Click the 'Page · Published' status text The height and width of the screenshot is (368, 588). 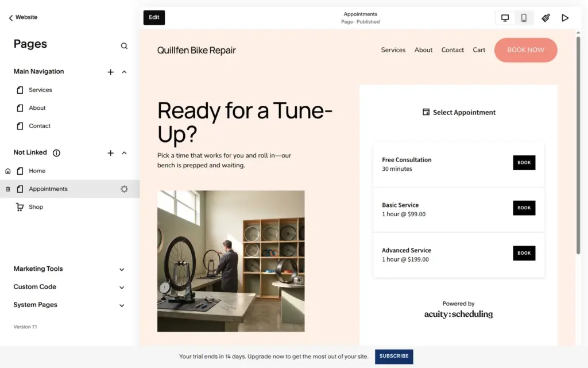pos(361,22)
